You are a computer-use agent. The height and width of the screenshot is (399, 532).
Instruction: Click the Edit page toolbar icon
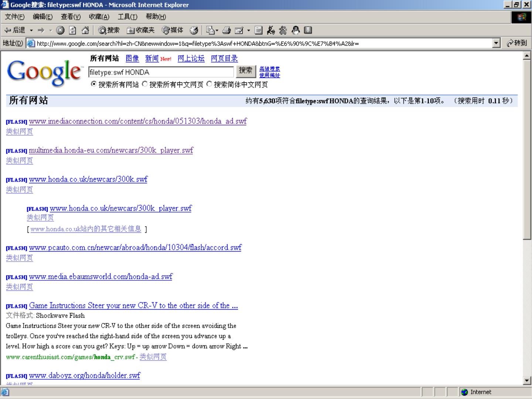239,30
